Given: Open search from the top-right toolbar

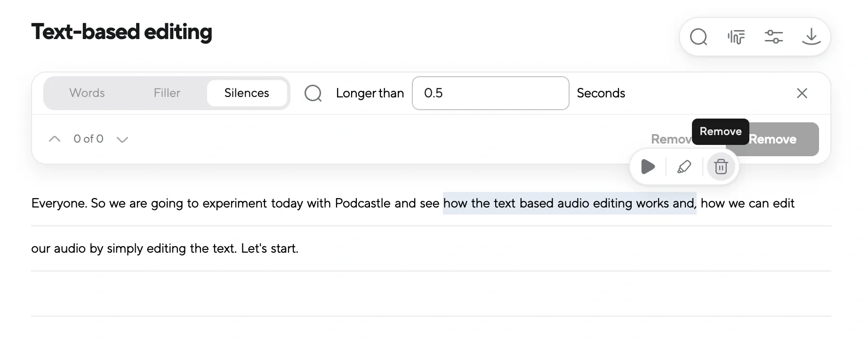Looking at the screenshot, I should coord(699,37).
